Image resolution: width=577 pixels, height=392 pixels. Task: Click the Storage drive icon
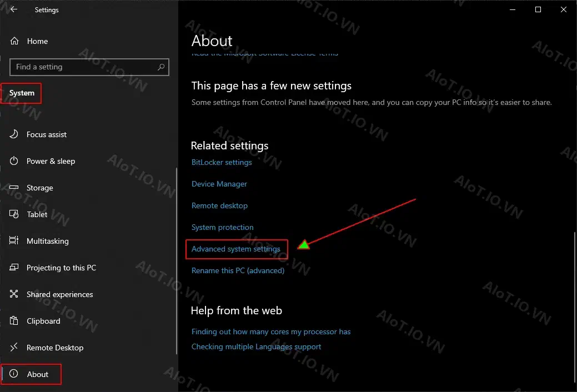pyautogui.click(x=14, y=187)
